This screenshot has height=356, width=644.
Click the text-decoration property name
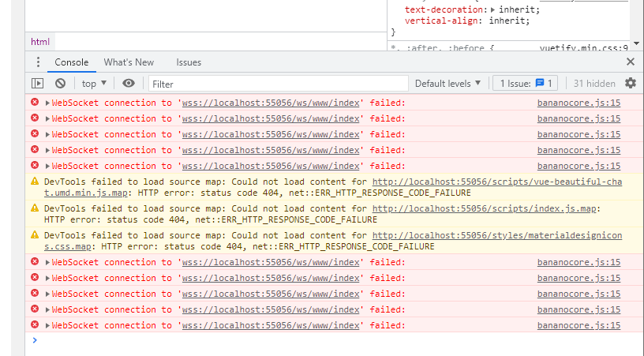coord(444,9)
